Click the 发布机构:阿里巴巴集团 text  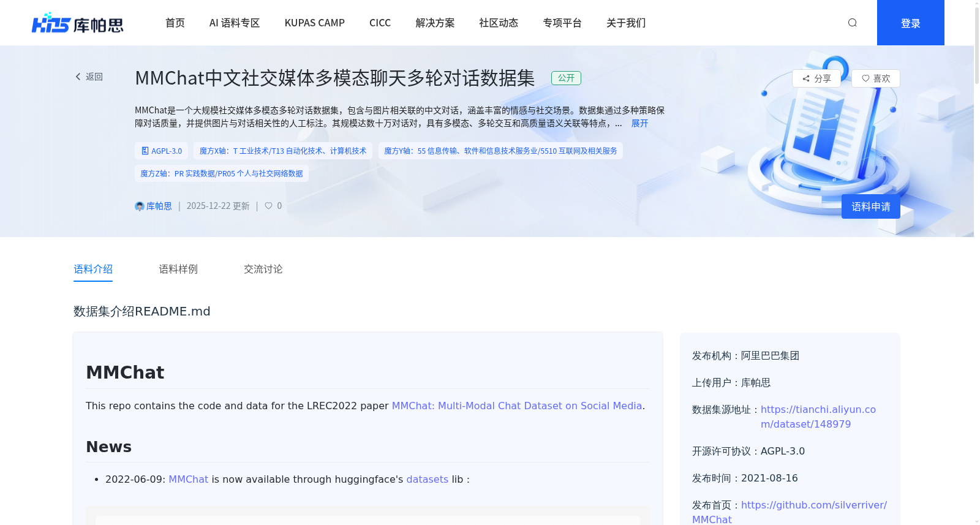(745, 355)
